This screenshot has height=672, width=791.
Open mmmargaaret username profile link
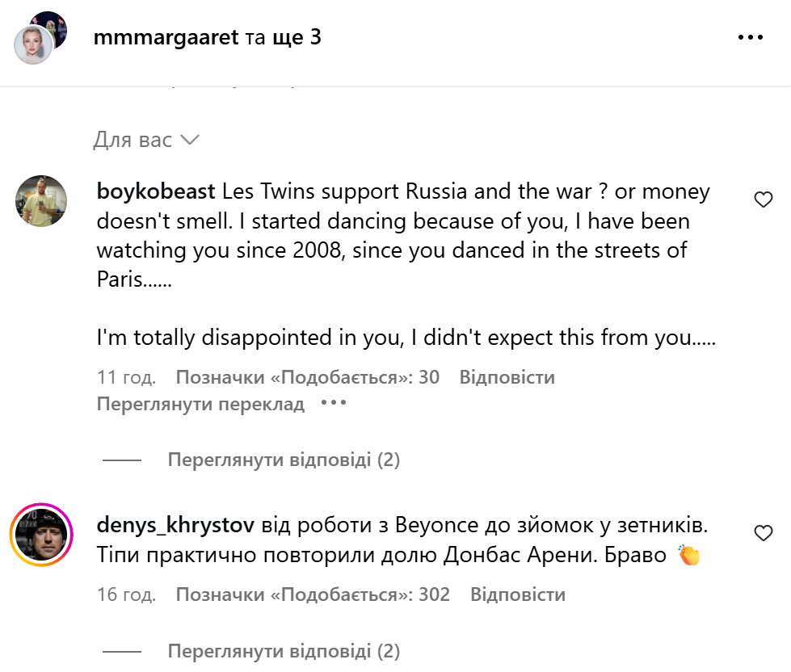(167, 37)
